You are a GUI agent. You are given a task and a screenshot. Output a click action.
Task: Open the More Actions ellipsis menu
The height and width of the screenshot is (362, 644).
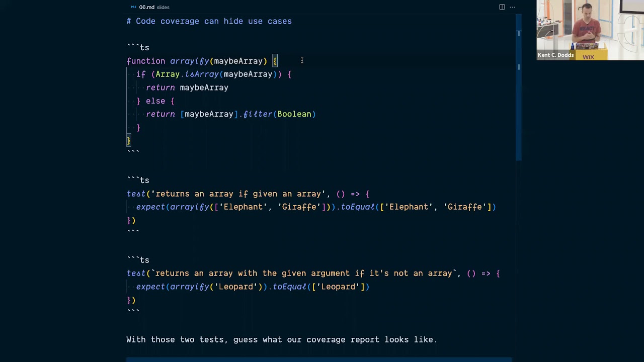coord(512,7)
